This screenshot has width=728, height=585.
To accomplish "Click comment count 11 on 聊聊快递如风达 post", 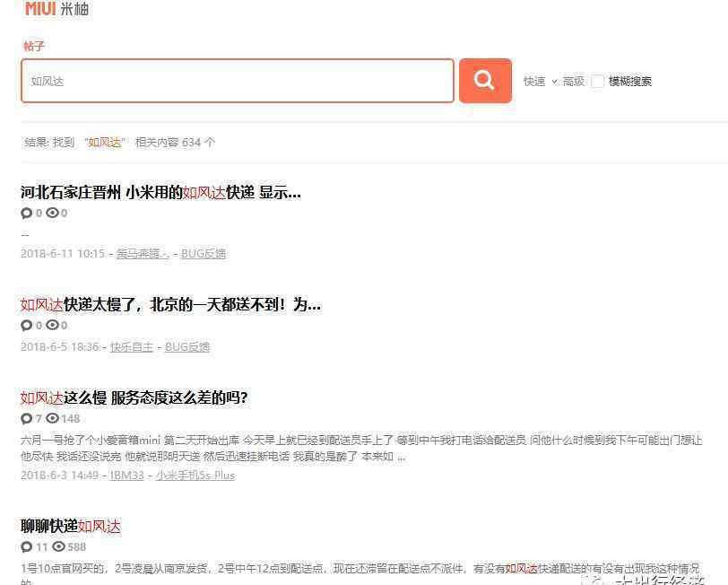I will (42, 547).
